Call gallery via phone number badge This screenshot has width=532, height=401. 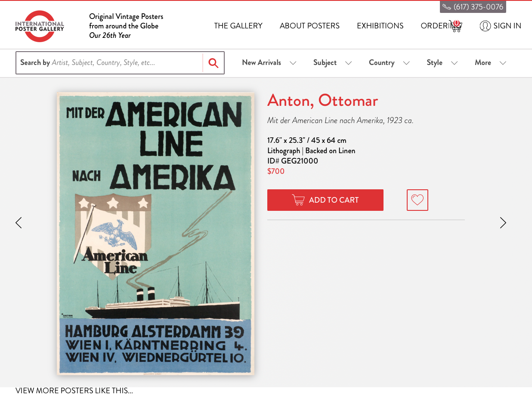[473, 7]
